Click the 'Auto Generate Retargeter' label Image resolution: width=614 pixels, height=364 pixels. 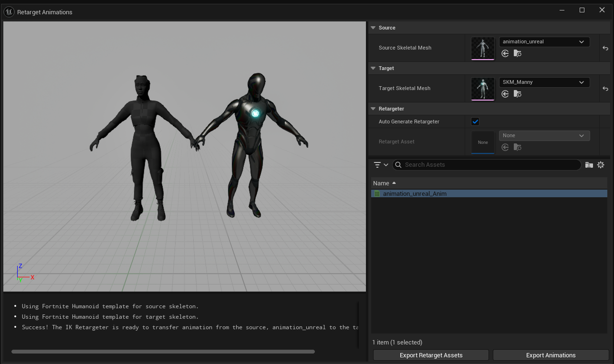[x=409, y=121]
